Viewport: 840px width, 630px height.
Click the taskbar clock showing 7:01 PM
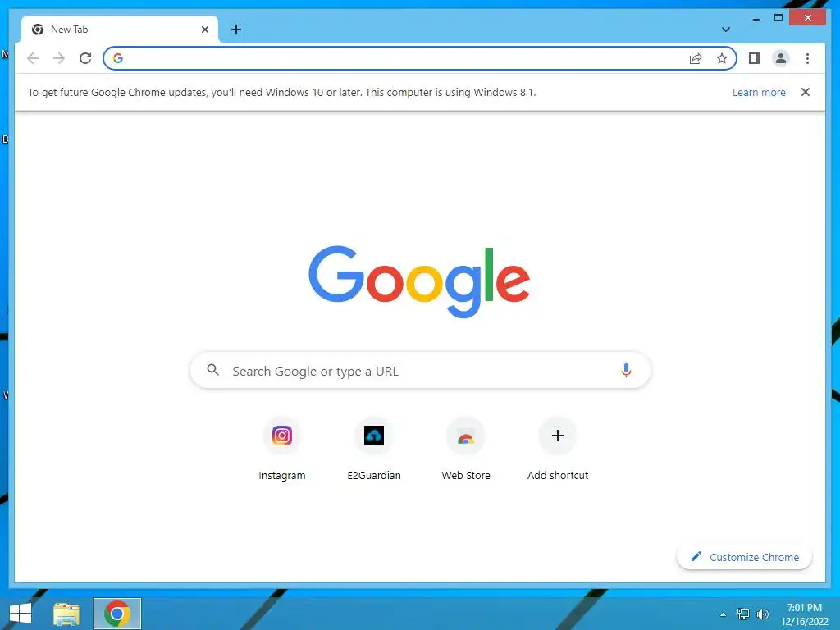pos(804,614)
